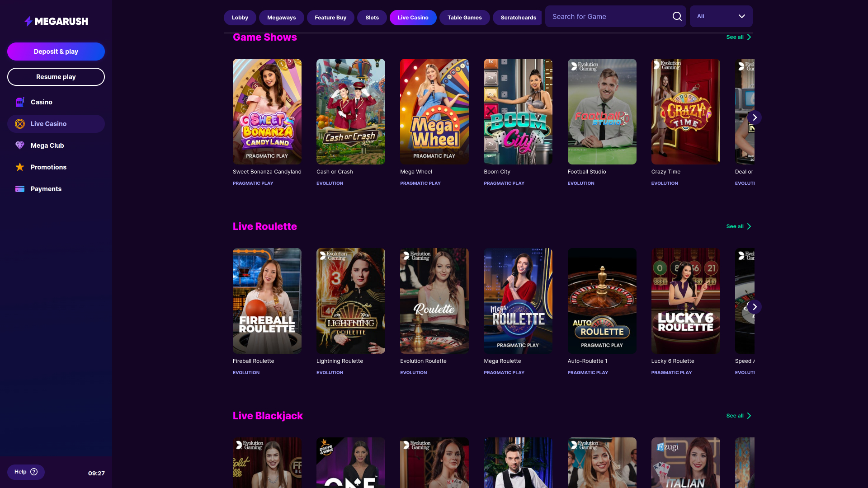Open the Casino section in the sidebar
Image resolution: width=868 pixels, height=488 pixels.
point(41,102)
